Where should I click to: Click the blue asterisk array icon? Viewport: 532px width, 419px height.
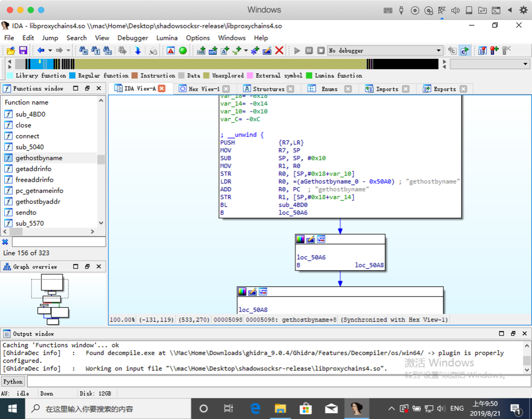tap(255, 51)
